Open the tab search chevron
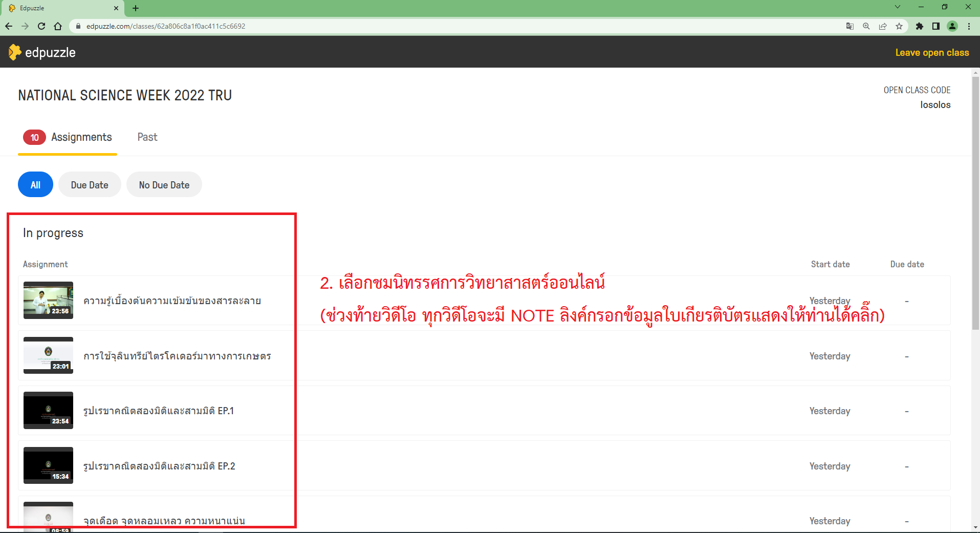Viewport: 980px width, 533px height. coord(897,7)
